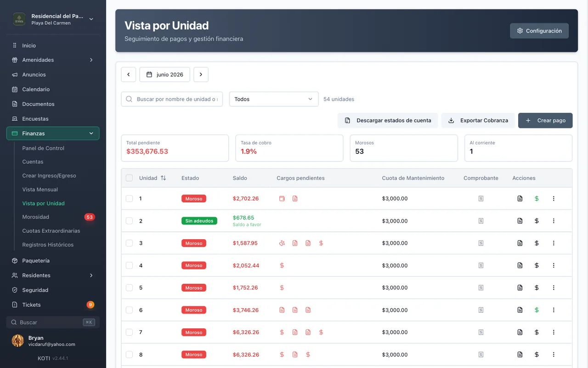
Task: Toggle the select-all checkbox in table header
Action: [x=129, y=178]
